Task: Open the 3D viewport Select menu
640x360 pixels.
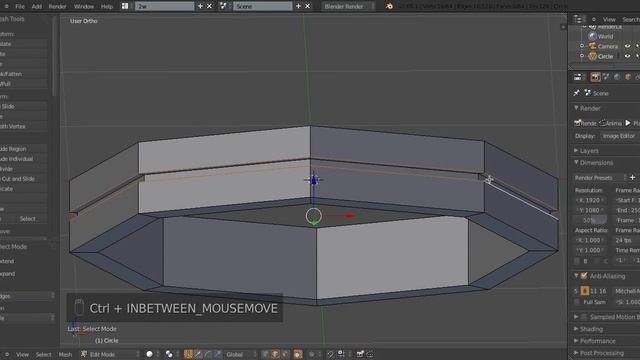Action: pos(43,354)
